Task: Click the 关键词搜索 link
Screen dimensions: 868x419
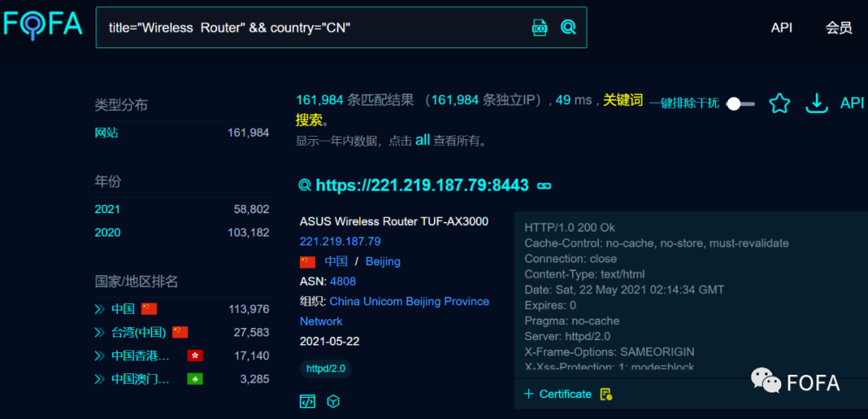Action: coord(623,101)
